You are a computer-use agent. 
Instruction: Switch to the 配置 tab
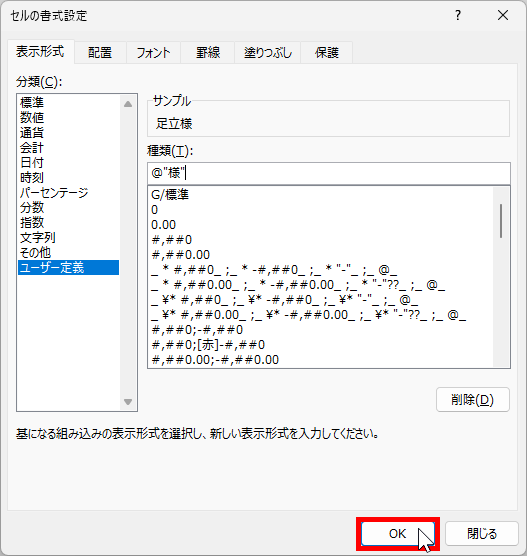pos(100,52)
